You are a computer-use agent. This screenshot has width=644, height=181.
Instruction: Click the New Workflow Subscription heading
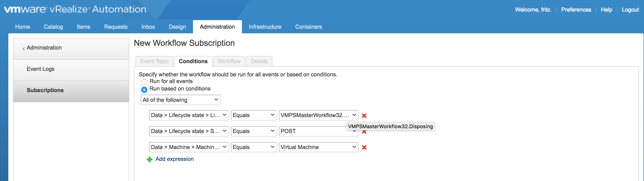tap(184, 43)
